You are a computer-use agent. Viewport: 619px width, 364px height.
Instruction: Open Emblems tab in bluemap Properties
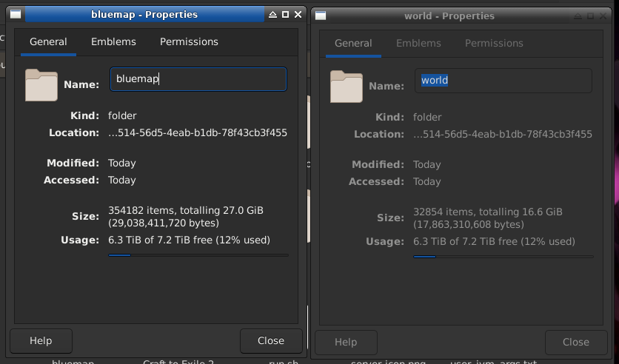[x=113, y=42]
